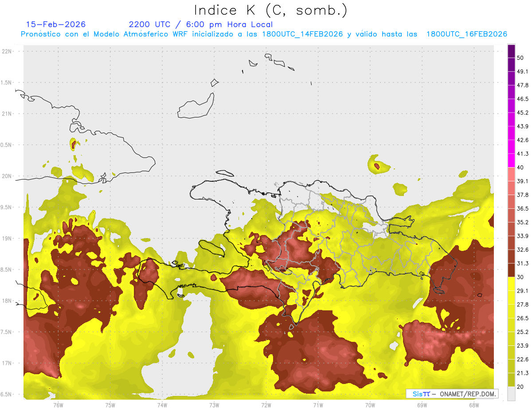This screenshot has height=411, width=532.
Task: Click the 'Indice K (C, somb.)' chart title
Action: [271, 11]
